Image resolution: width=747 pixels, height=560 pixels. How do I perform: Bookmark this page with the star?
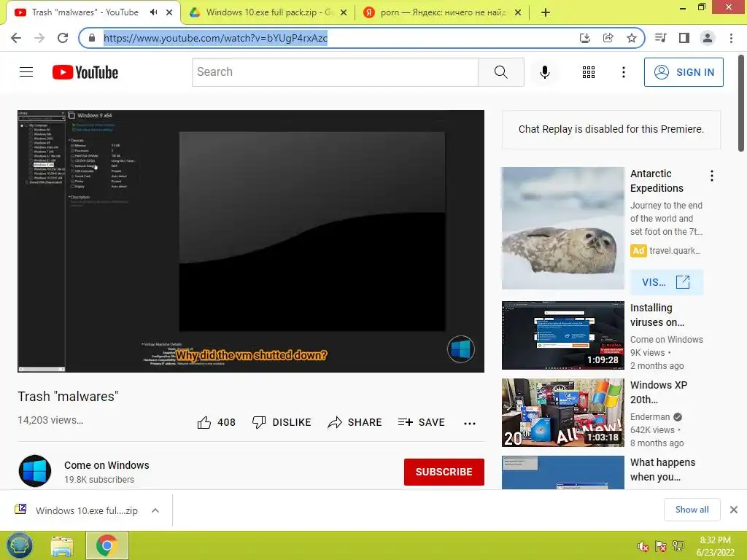click(632, 38)
